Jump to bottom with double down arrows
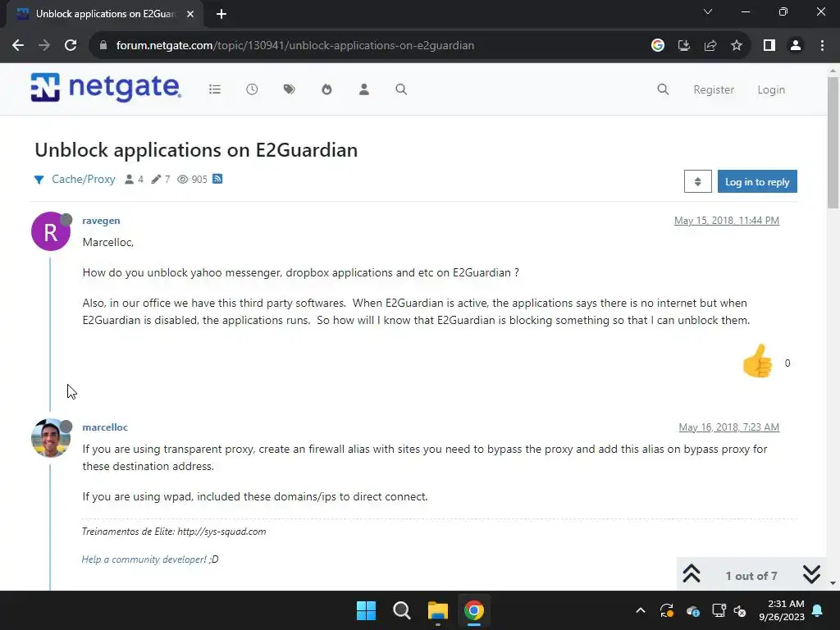The image size is (840, 630). [811, 575]
